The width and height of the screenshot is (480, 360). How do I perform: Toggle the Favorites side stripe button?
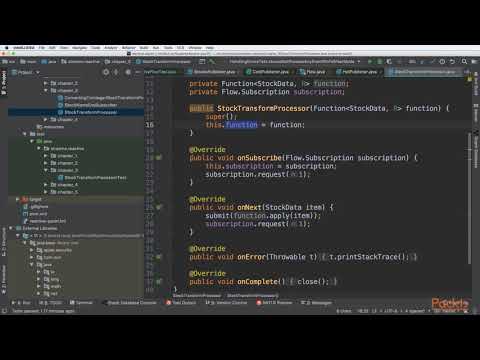pyautogui.click(x=4, y=279)
